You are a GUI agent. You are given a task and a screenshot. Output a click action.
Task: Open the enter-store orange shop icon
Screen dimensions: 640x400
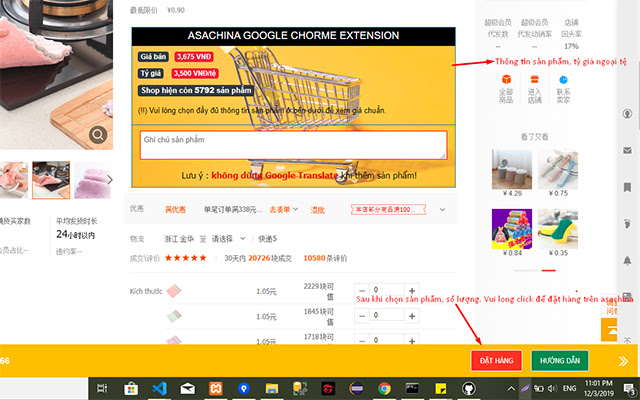[534, 79]
